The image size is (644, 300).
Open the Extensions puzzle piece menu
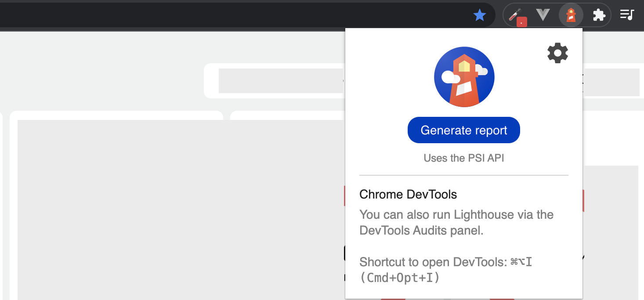(599, 15)
